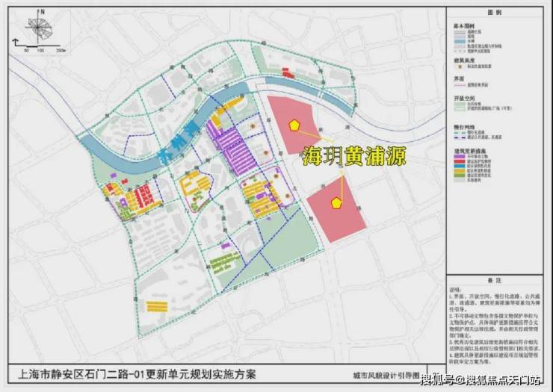This screenshot has width=553, height=392.
Task: Pick the red swatch in building renewal legend
Action: click(x=460, y=161)
